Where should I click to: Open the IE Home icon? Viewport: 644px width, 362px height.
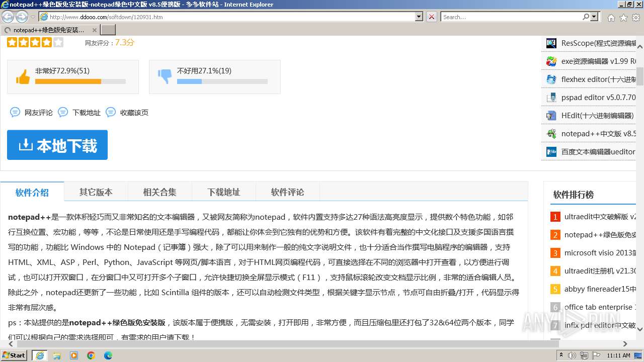611,17
